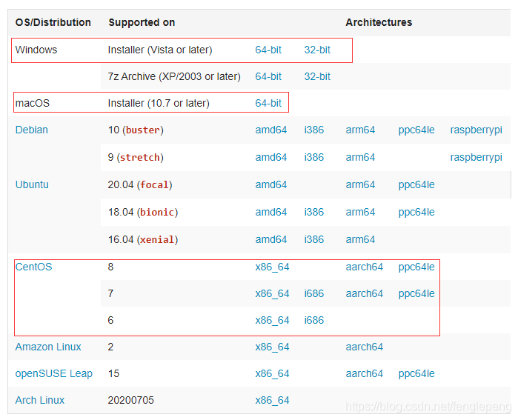The image size is (518, 420).
Task: Open the openSUSE Leap link
Action: coord(54,374)
